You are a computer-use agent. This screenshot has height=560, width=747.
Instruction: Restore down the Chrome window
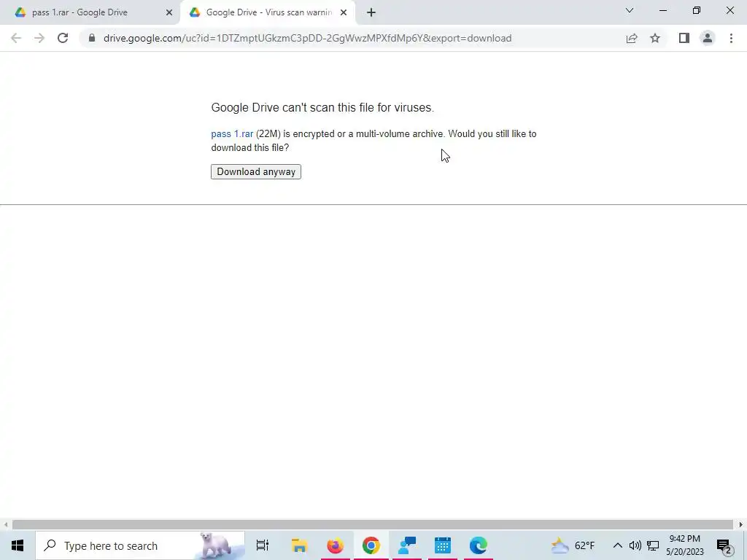coord(697,10)
